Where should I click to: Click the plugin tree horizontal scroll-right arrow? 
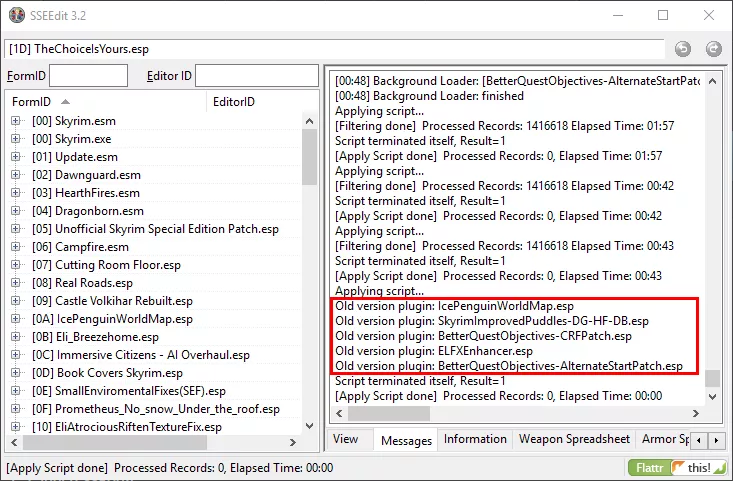[x=293, y=442]
